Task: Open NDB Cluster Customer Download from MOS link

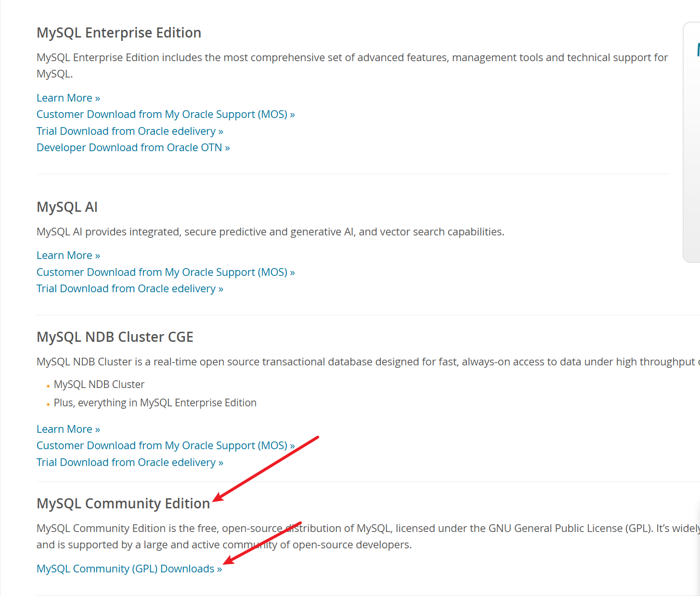Action: (166, 445)
